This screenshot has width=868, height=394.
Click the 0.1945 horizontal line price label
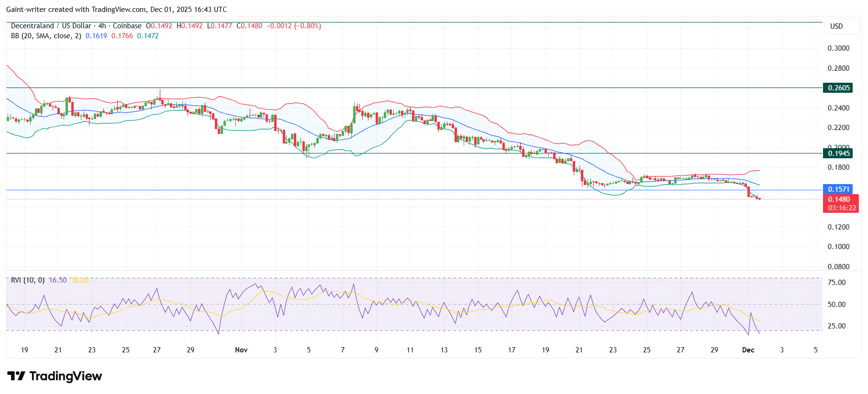tap(839, 153)
